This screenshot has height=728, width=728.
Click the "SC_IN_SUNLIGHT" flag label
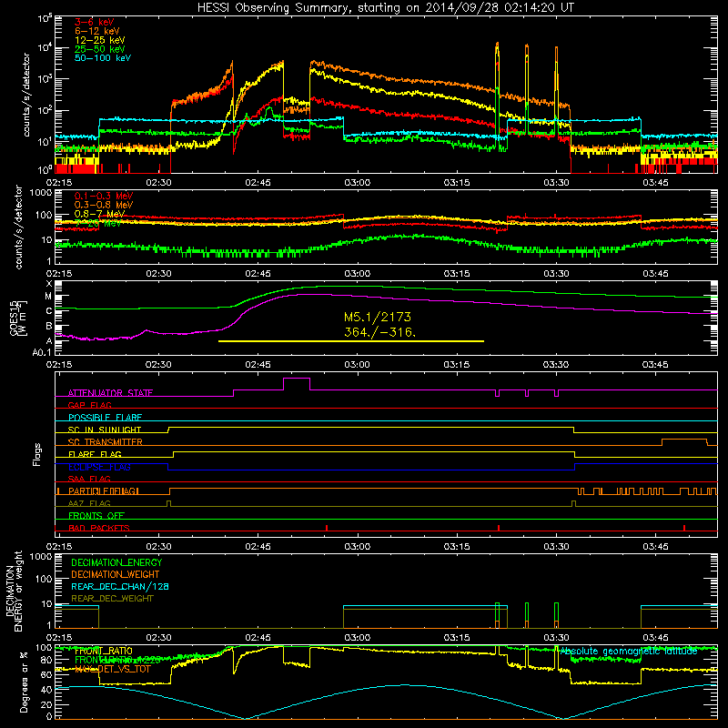click(x=105, y=430)
